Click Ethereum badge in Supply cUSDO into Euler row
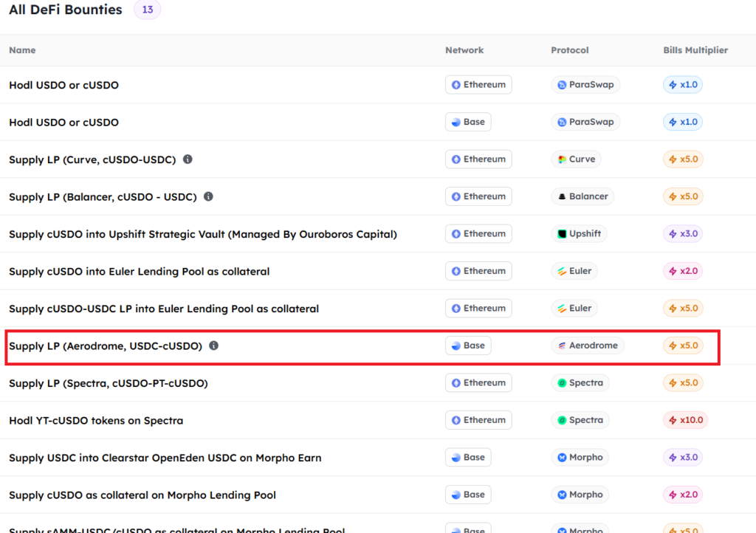 click(x=478, y=271)
